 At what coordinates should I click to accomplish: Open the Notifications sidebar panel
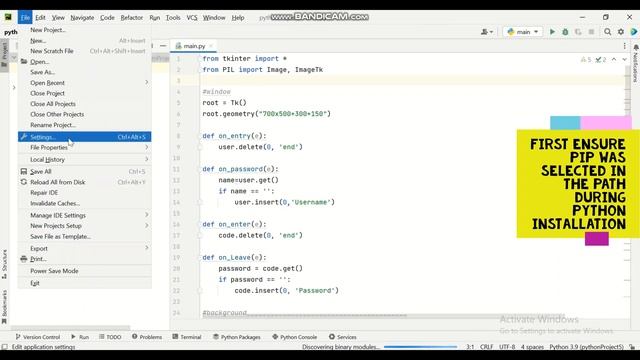[x=636, y=63]
